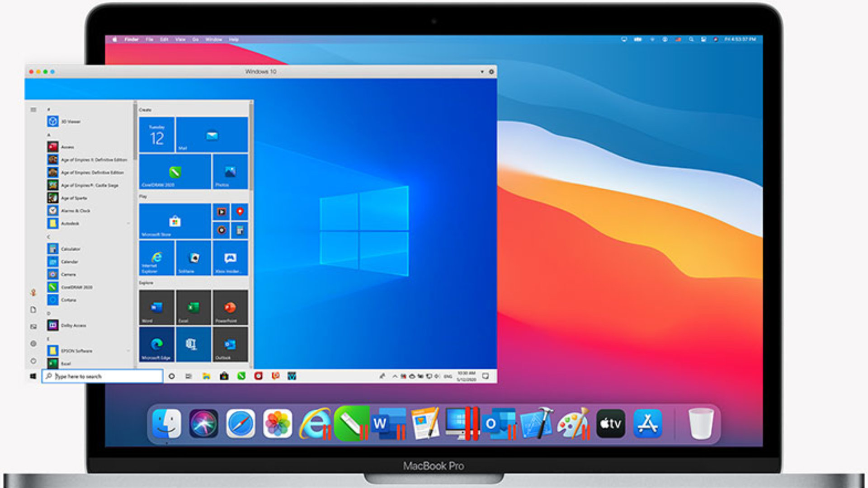Launch Siri from the dock

(x=203, y=423)
